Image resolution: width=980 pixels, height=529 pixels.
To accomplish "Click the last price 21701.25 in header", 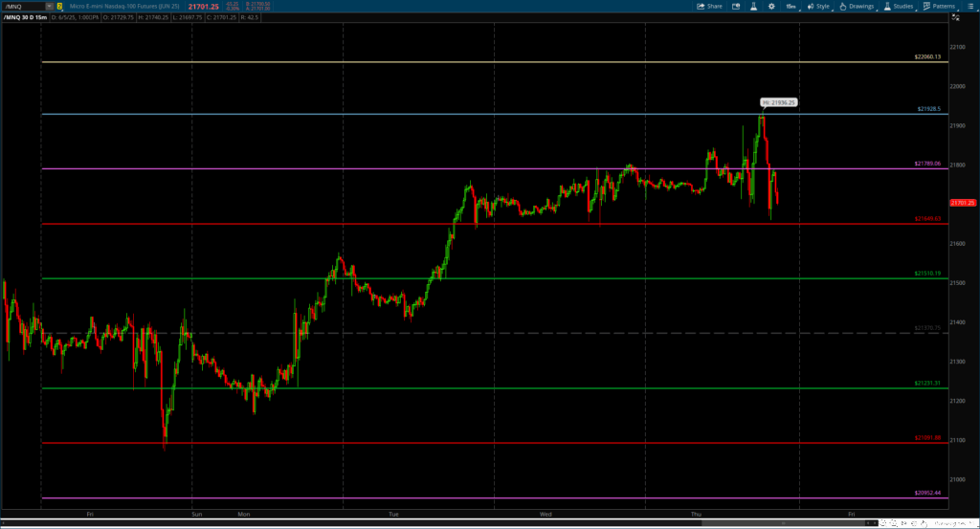I will point(203,7).
